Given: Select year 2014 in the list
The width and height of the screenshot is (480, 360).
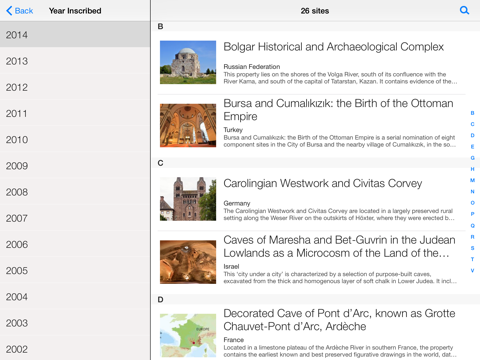Looking at the screenshot, I should click(75, 35).
